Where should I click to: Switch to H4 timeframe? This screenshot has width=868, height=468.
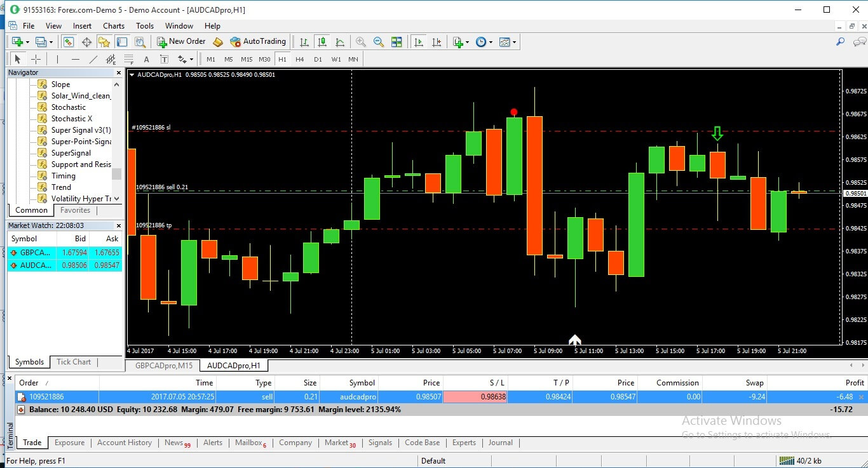click(x=300, y=59)
